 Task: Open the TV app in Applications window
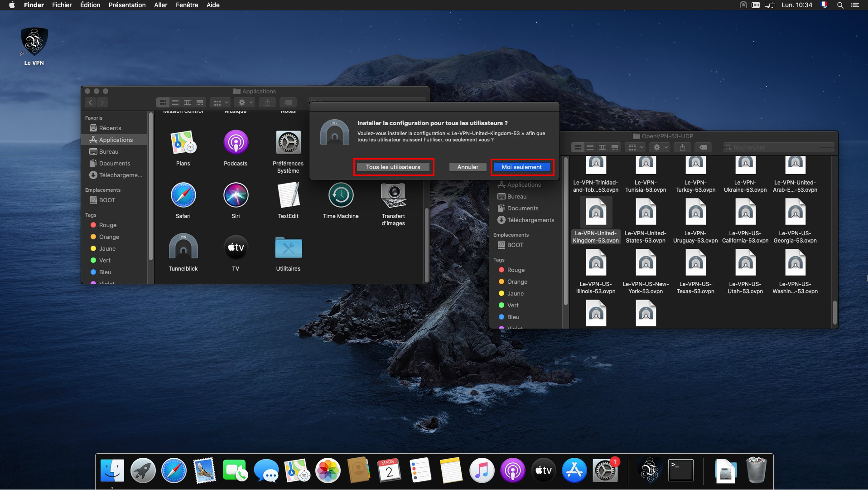pyautogui.click(x=236, y=252)
